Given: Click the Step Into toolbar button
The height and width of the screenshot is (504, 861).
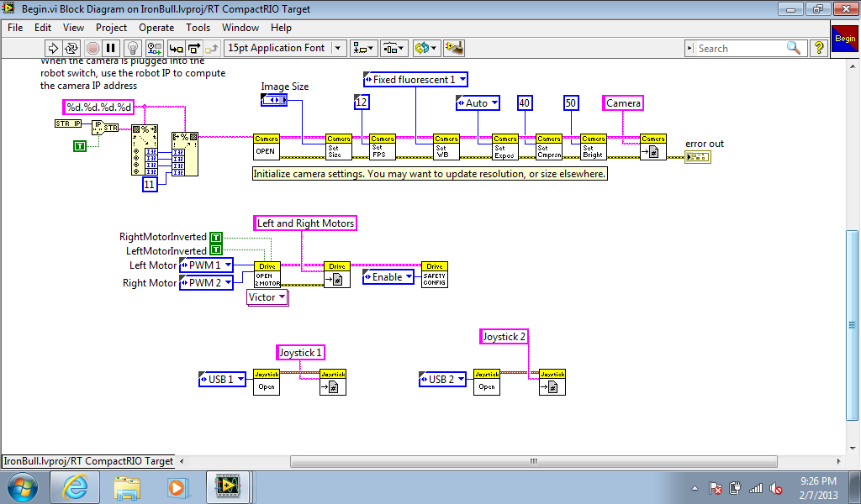Looking at the screenshot, I should pos(176,48).
